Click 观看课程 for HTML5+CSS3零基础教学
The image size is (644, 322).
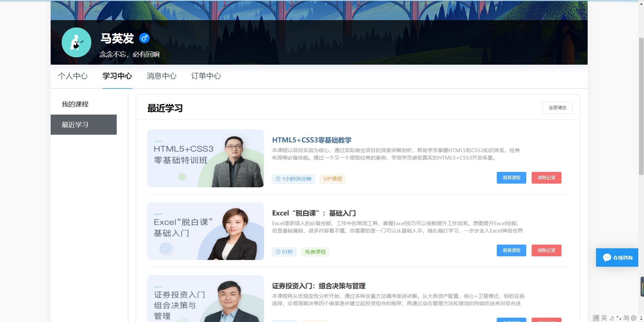pyautogui.click(x=512, y=178)
